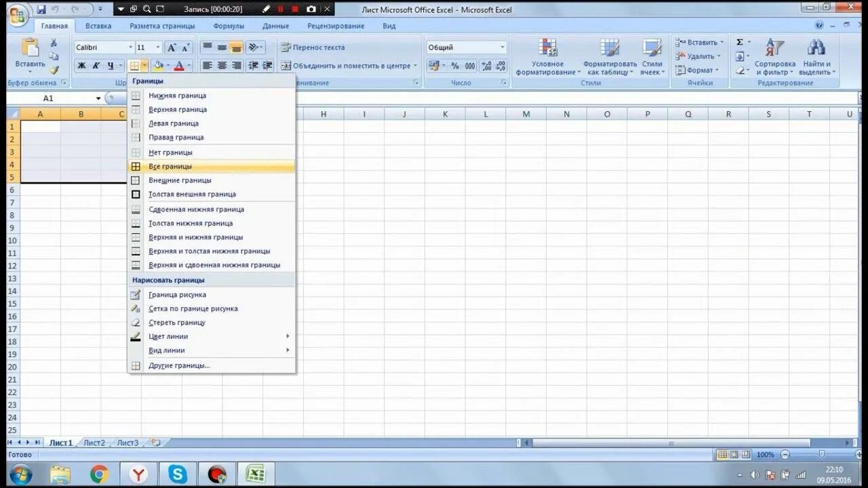The height and width of the screenshot is (488, 868).
Task: Open Sort and filter (Сортировка и фильтр)
Action: pyautogui.click(x=774, y=56)
